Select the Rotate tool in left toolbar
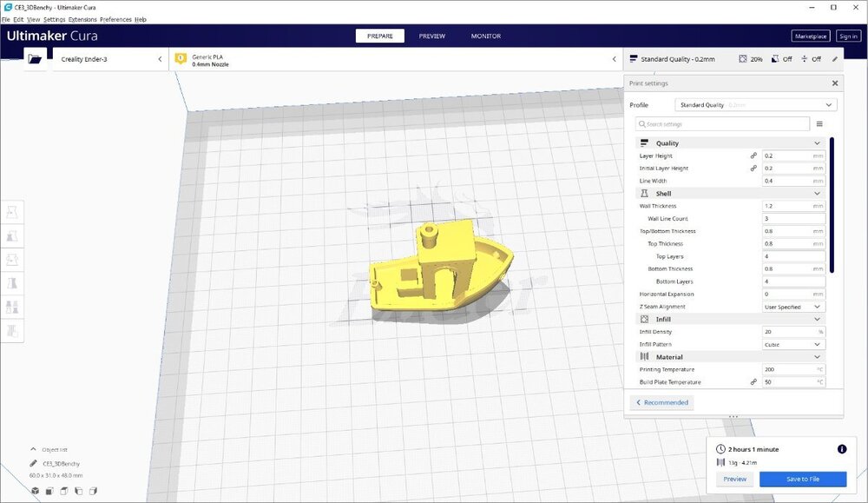The image size is (868, 503). (12, 259)
